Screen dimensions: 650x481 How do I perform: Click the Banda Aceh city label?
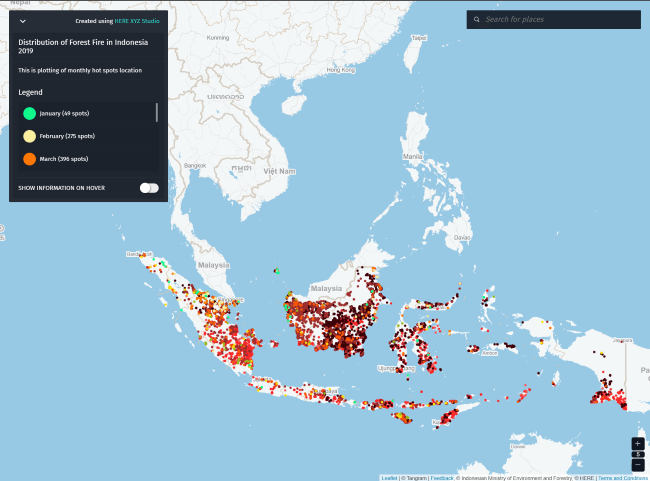pos(139,254)
